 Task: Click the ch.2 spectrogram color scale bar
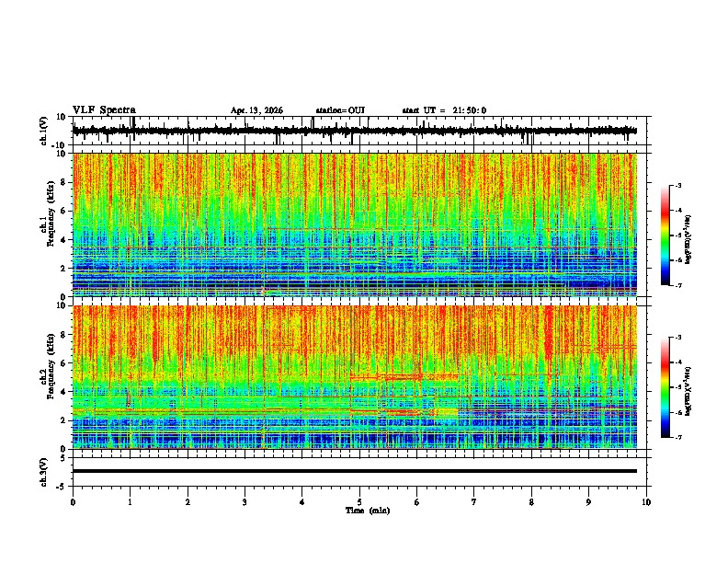665,387
